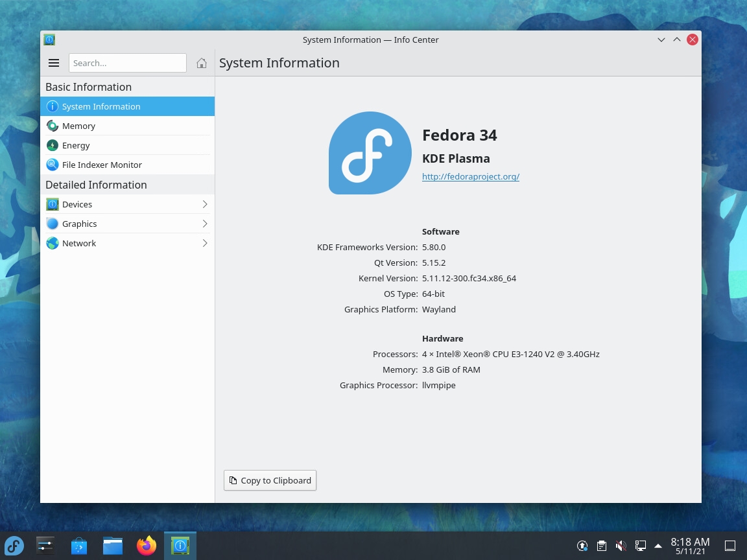
Task: Click the software updates tray icon
Action: click(582, 545)
